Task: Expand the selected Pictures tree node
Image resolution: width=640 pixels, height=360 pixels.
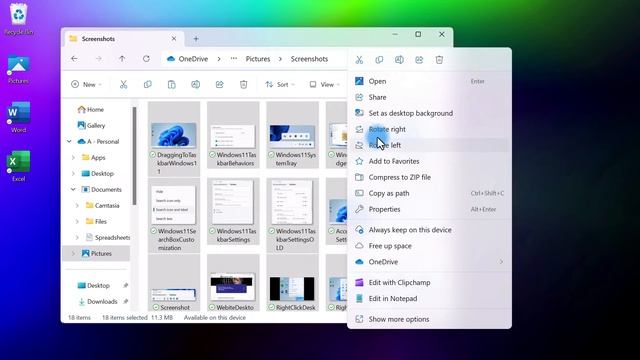Action: click(73, 253)
